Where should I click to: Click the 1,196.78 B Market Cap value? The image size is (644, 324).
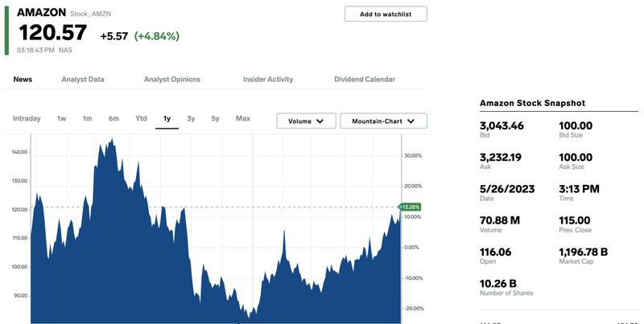pos(583,252)
